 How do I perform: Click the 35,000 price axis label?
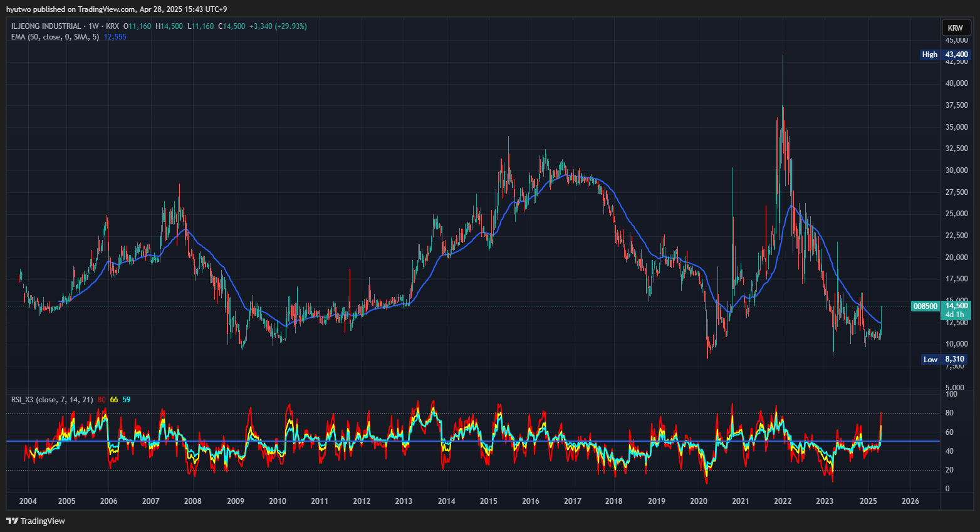tap(957, 127)
